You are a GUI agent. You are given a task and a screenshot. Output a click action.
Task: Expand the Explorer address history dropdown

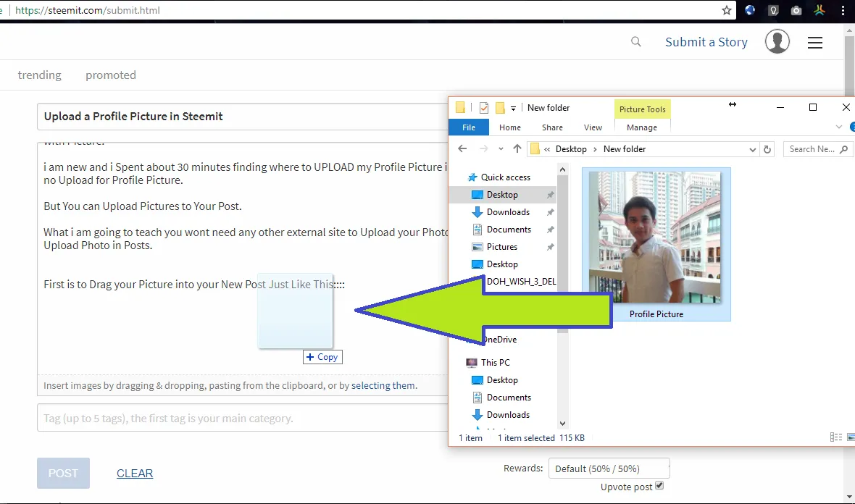pyautogui.click(x=753, y=149)
